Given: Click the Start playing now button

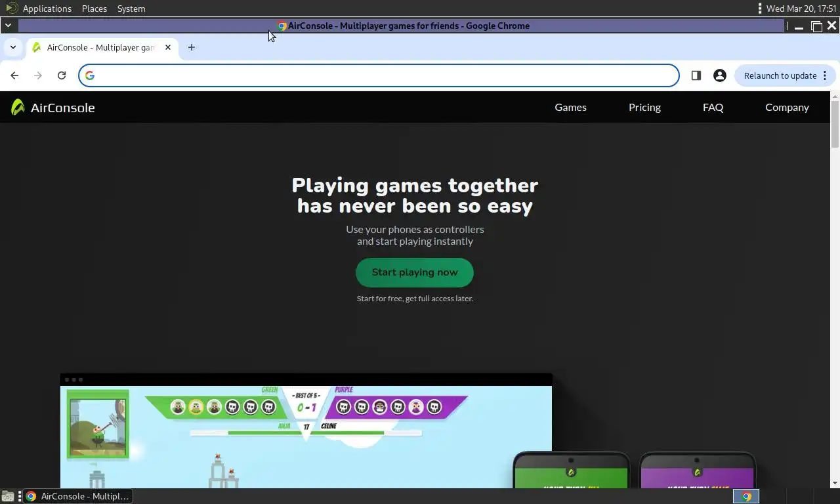Looking at the screenshot, I should pyautogui.click(x=415, y=272).
